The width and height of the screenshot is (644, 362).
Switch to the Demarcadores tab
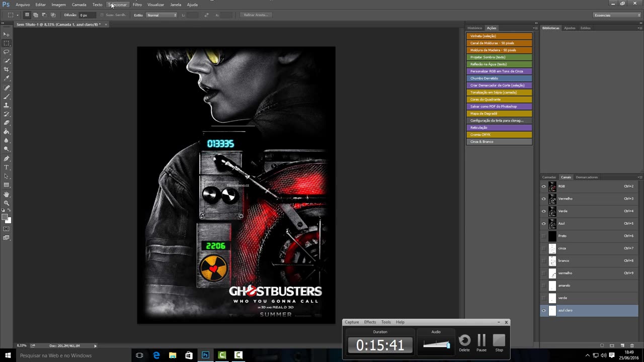pos(587,177)
